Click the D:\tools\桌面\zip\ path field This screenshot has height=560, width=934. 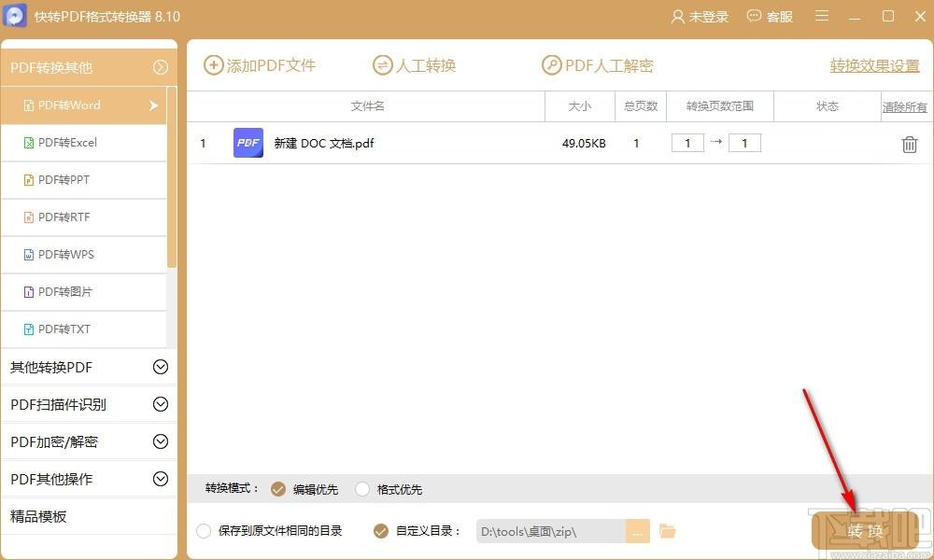[551, 531]
